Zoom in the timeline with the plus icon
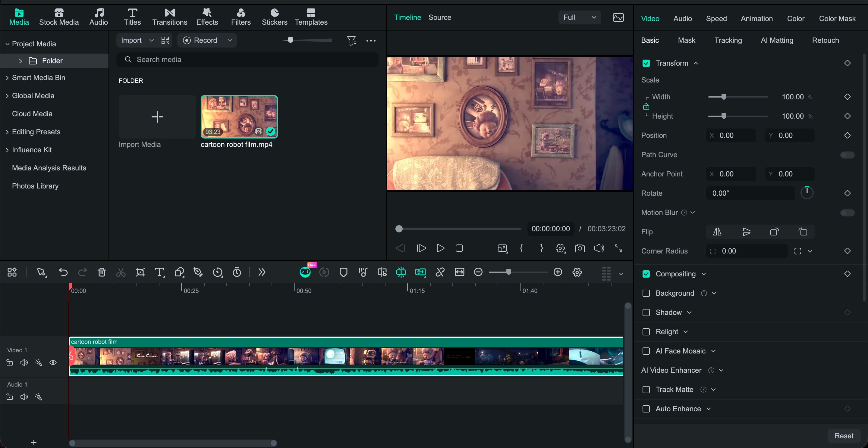 click(x=558, y=272)
